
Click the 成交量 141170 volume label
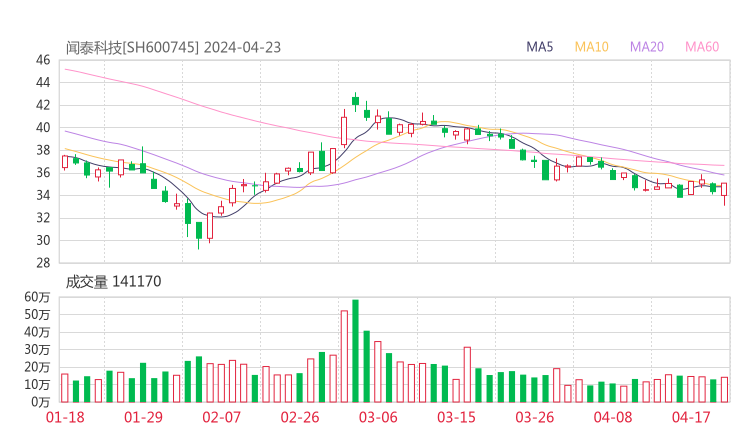click(113, 282)
